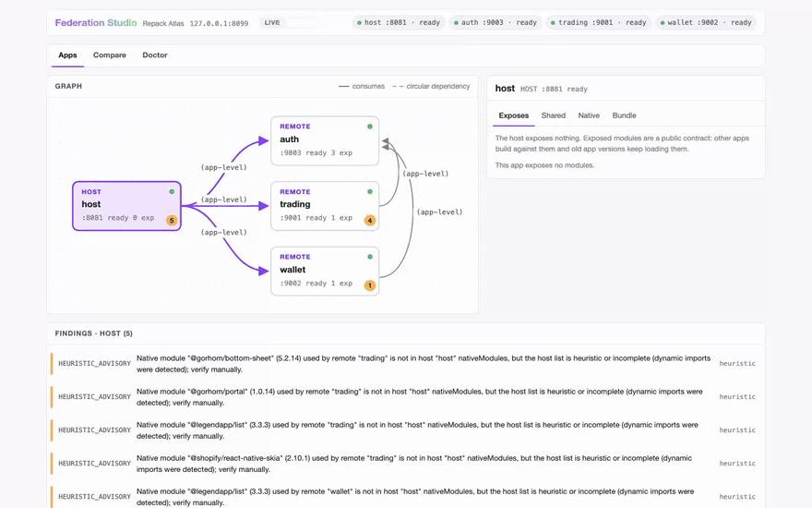Click app-level label on host to trading edge
Viewport: 812px width, 508px height.
pos(223,200)
